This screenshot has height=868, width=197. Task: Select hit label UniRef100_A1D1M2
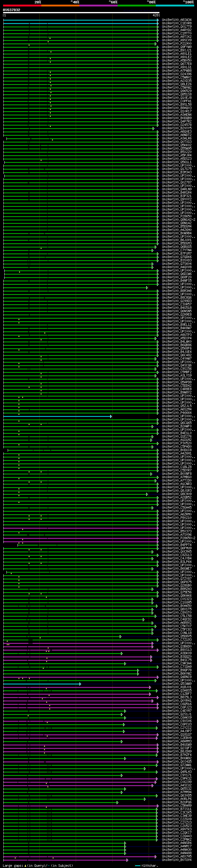coord(177,440)
